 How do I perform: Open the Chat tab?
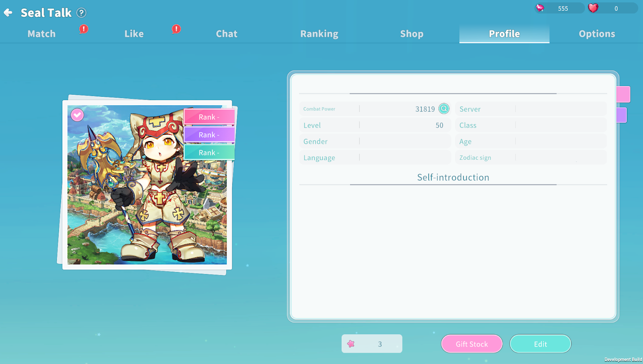point(227,34)
